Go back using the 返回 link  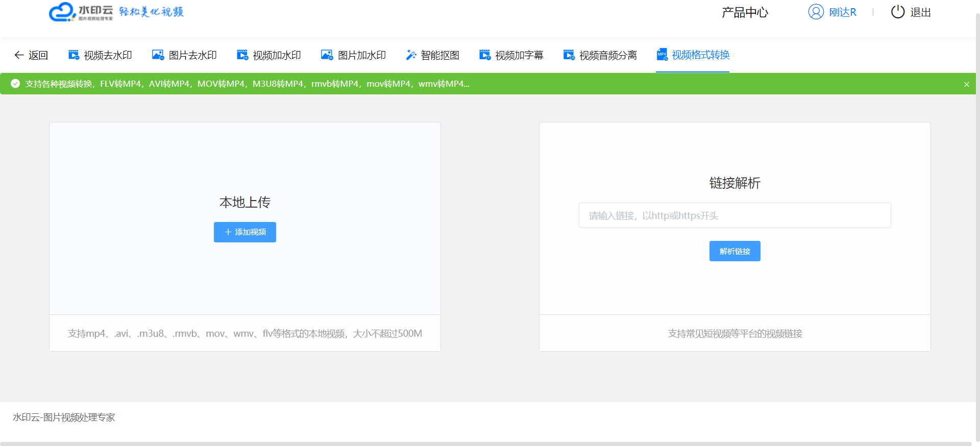[31, 55]
